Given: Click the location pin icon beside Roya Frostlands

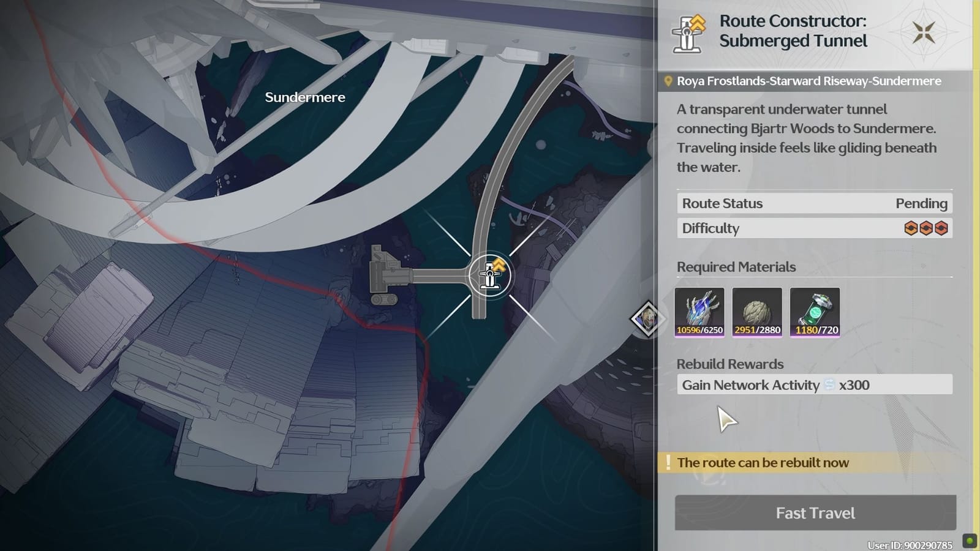Looking at the screenshot, I should (668, 81).
